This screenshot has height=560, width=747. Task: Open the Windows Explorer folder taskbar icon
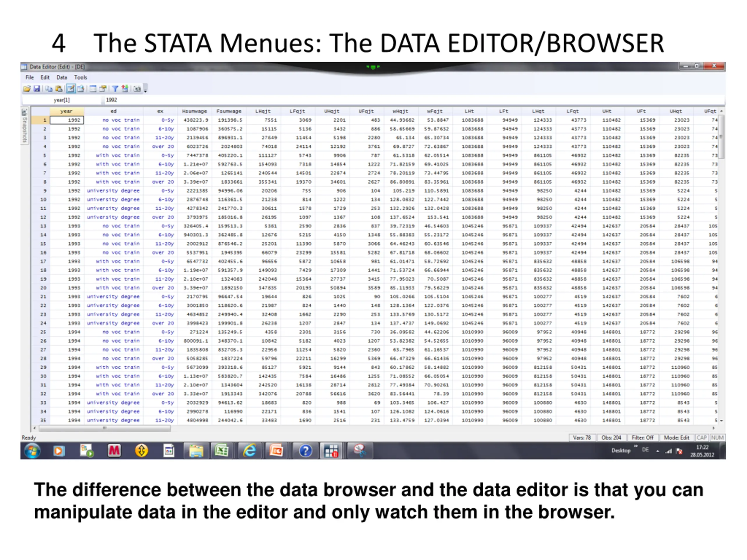click(196, 451)
